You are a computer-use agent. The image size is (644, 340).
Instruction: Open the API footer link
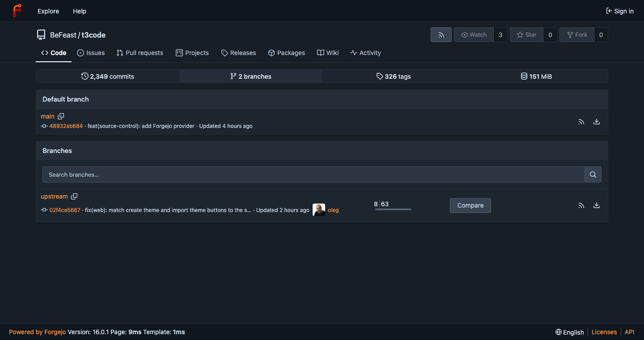pos(630,332)
